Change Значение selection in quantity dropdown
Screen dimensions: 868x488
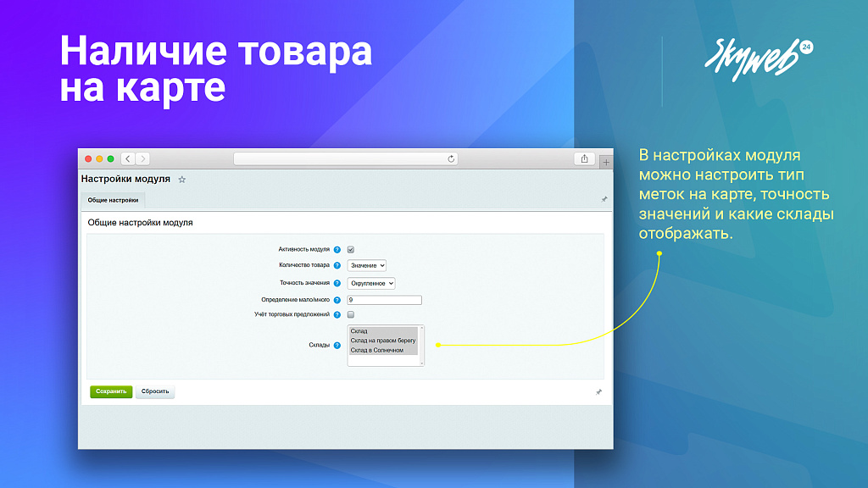(x=368, y=265)
